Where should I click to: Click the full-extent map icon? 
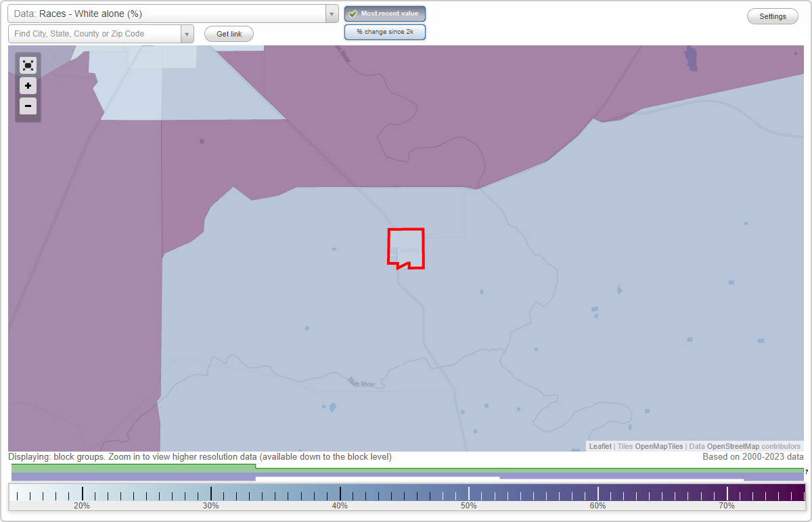(28, 65)
